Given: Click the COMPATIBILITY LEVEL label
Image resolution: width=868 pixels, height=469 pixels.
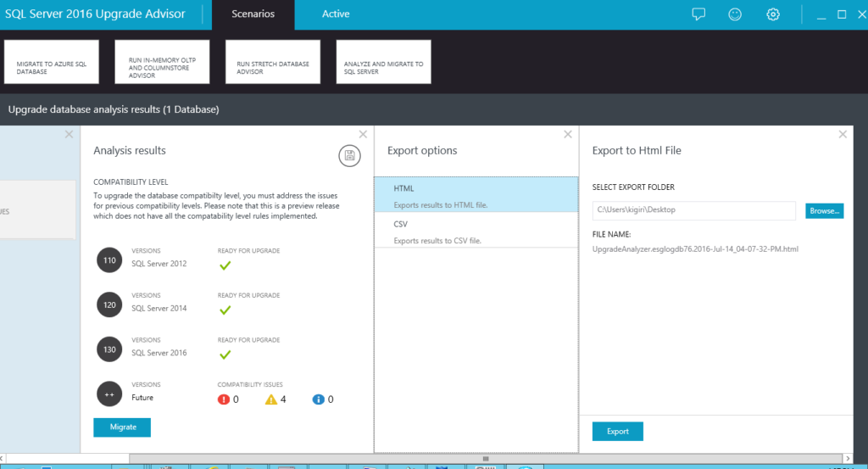Looking at the screenshot, I should pos(131,182).
